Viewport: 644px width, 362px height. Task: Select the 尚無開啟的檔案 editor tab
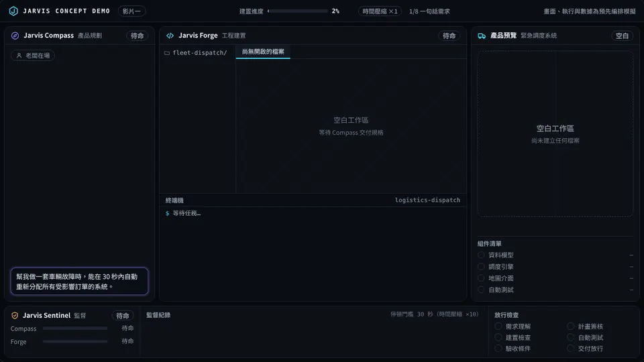pos(263,52)
